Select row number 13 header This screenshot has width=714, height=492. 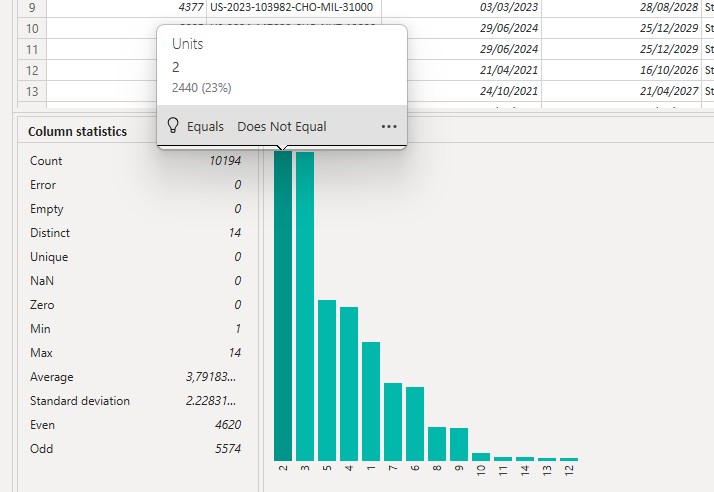click(32, 92)
